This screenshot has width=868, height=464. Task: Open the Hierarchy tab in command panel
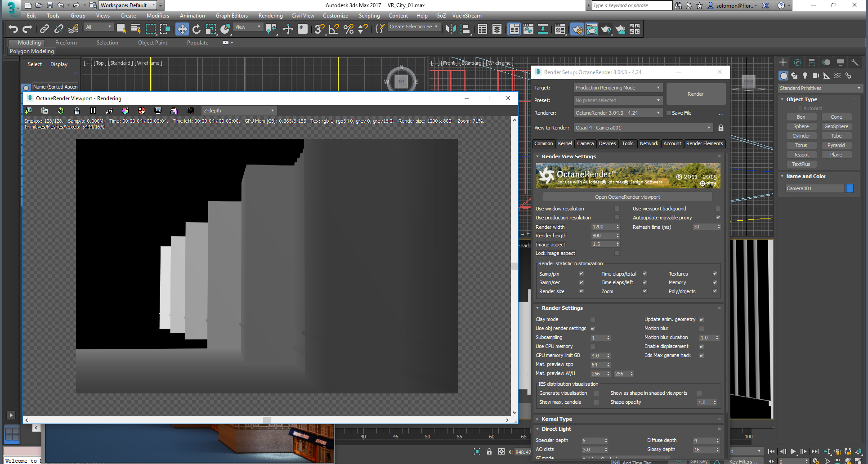coord(812,62)
